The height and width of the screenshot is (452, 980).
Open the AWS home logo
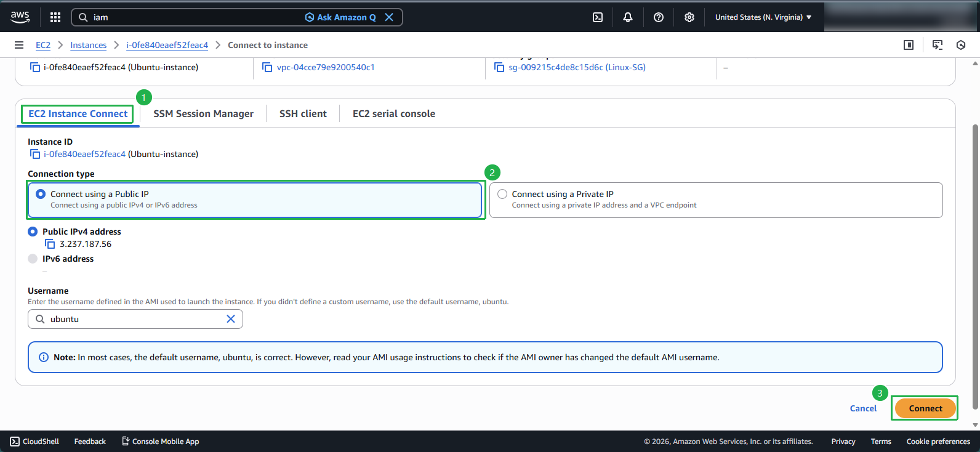coord(20,17)
